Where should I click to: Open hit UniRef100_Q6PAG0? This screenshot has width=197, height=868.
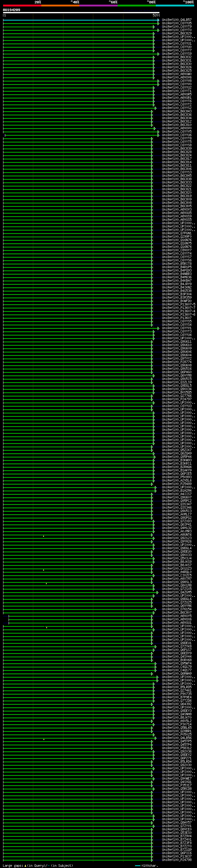177,372
